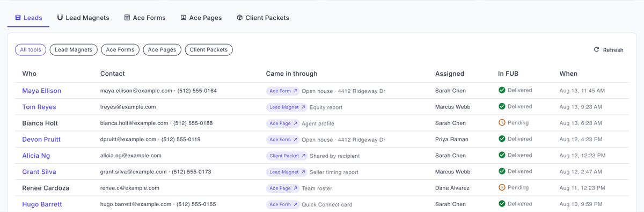The width and height of the screenshot is (644, 212).
Task: Click the green Delivered check for Alicia Ng
Action: click(x=502, y=155)
